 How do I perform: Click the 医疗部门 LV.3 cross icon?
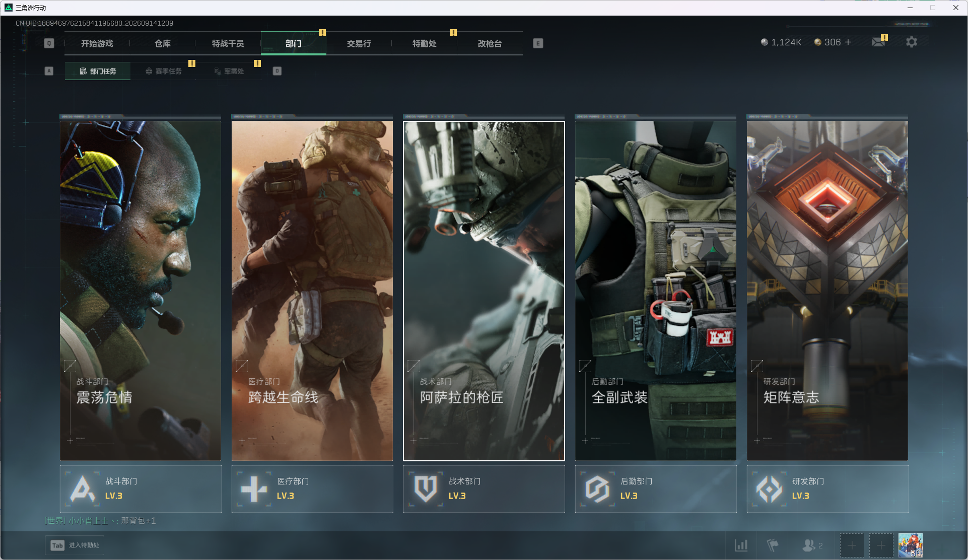(254, 488)
